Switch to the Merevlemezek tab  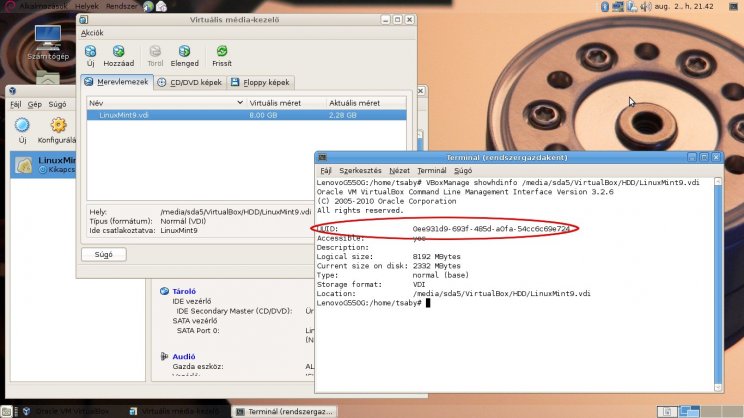[117, 82]
